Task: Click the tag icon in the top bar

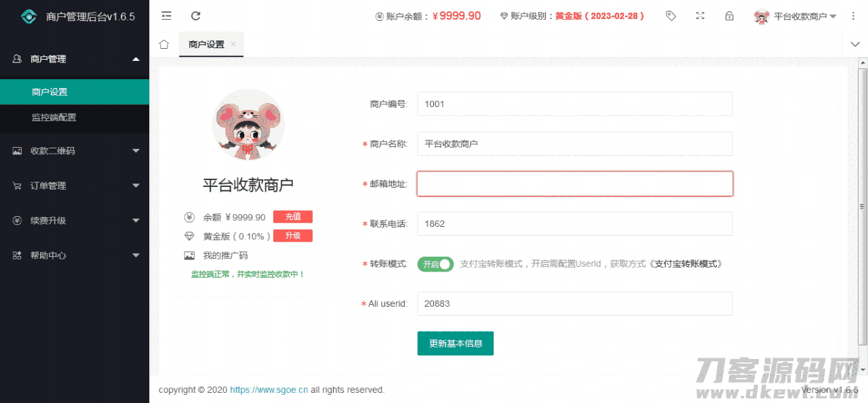Action: pyautogui.click(x=671, y=16)
